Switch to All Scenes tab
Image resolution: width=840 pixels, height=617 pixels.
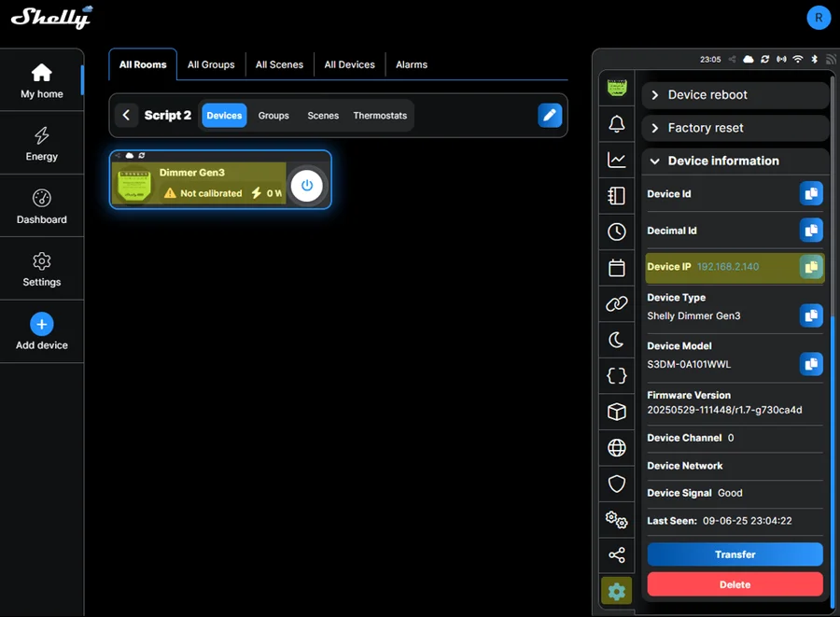[279, 64]
